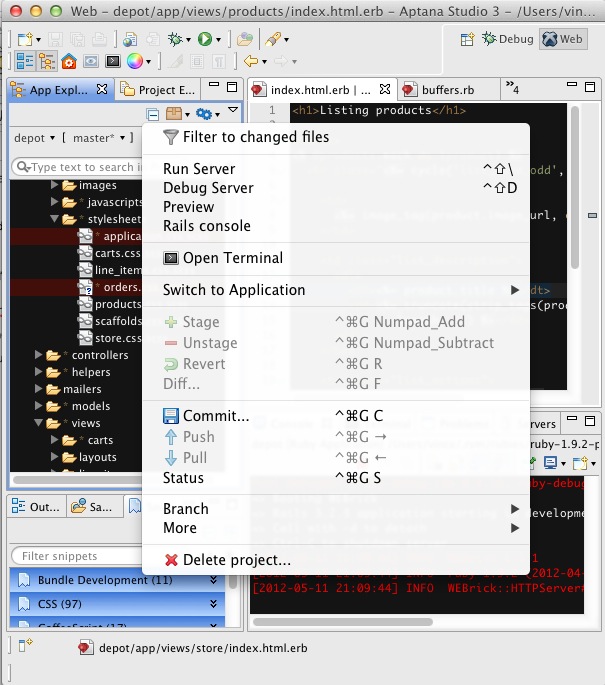Screen dimensions: 605x685
Task: Toggle the Outline view toolbar button
Action: [x=25, y=61]
